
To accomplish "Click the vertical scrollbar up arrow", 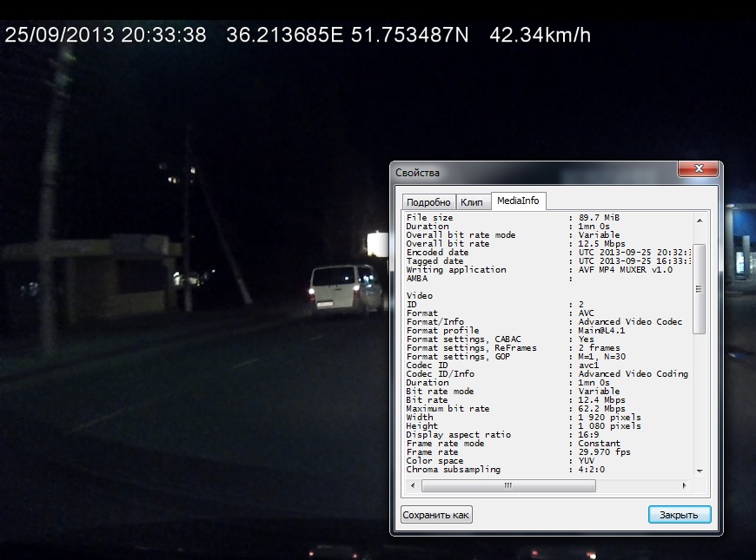I will (699, 218).
